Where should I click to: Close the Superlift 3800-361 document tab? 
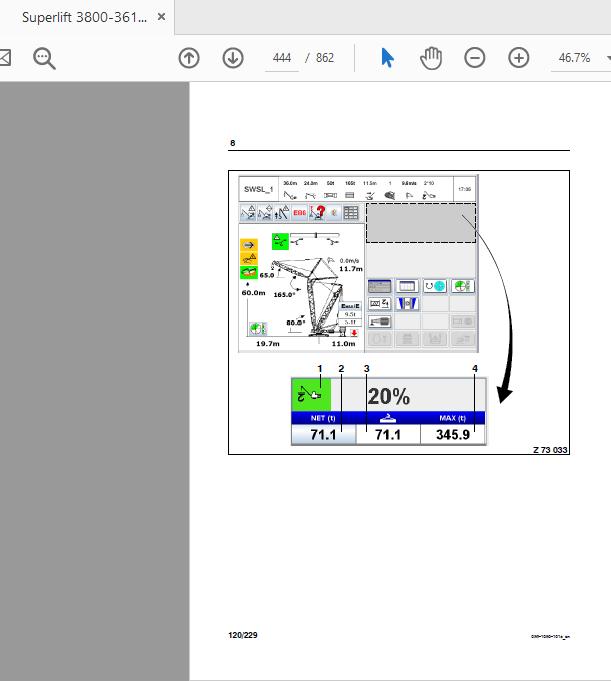pyautogui.click(x=161, y=17)
